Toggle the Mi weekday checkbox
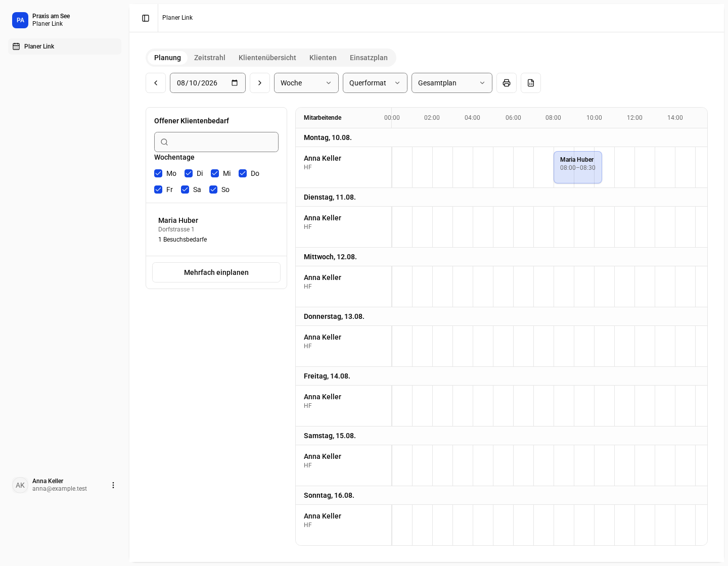 (x=215, y=173)
